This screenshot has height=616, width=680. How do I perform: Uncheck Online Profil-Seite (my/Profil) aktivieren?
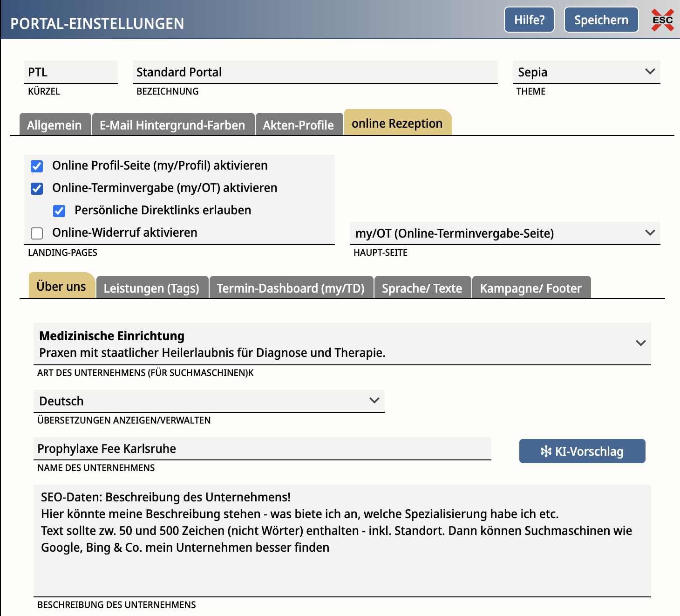37,166
